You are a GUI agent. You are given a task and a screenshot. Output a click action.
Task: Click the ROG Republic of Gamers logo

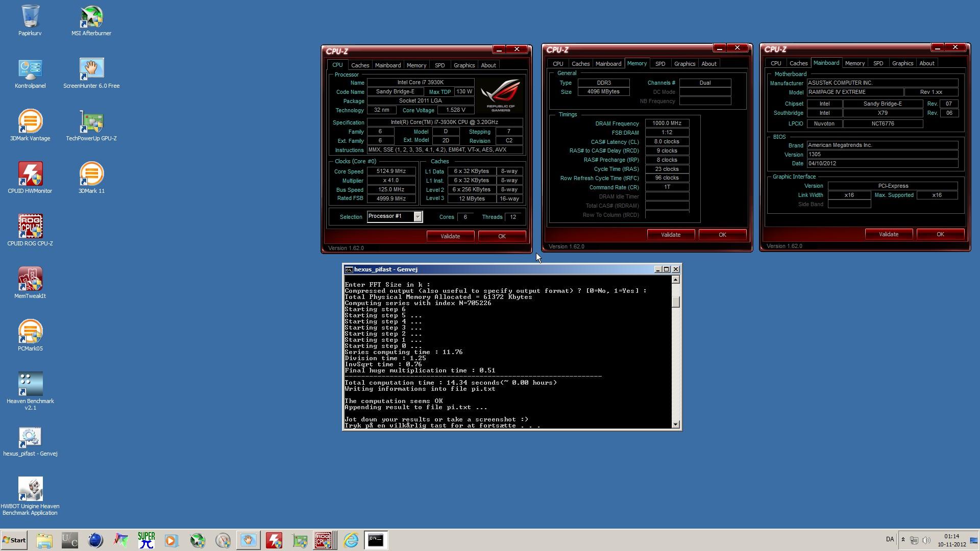[500, 95]
